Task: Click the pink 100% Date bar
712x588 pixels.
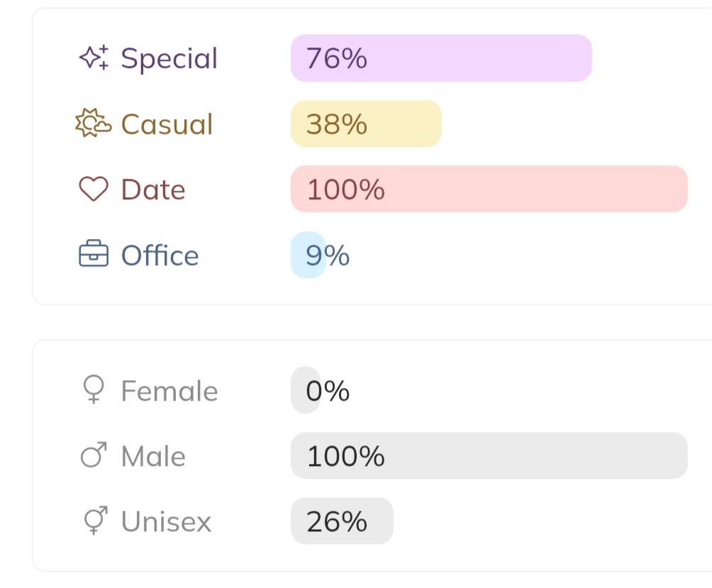Action: (x=489, y=189)
